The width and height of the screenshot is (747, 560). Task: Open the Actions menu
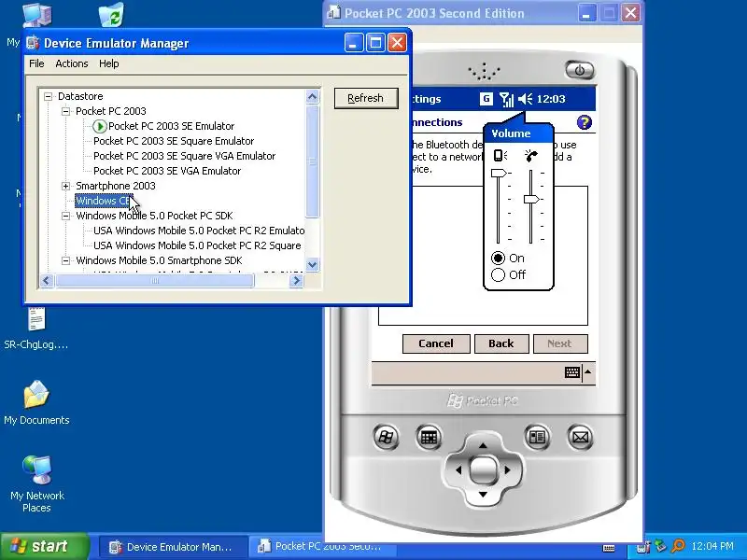point(72,63)
